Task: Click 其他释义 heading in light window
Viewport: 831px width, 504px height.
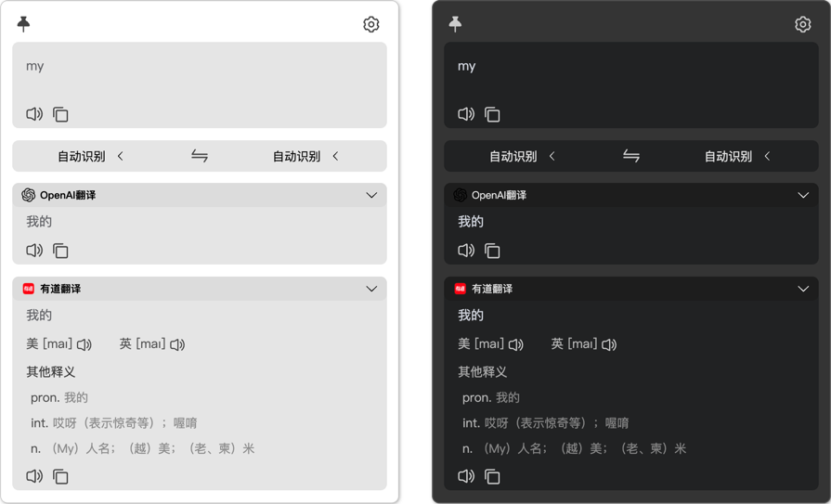Action: [x=51, y=372]
